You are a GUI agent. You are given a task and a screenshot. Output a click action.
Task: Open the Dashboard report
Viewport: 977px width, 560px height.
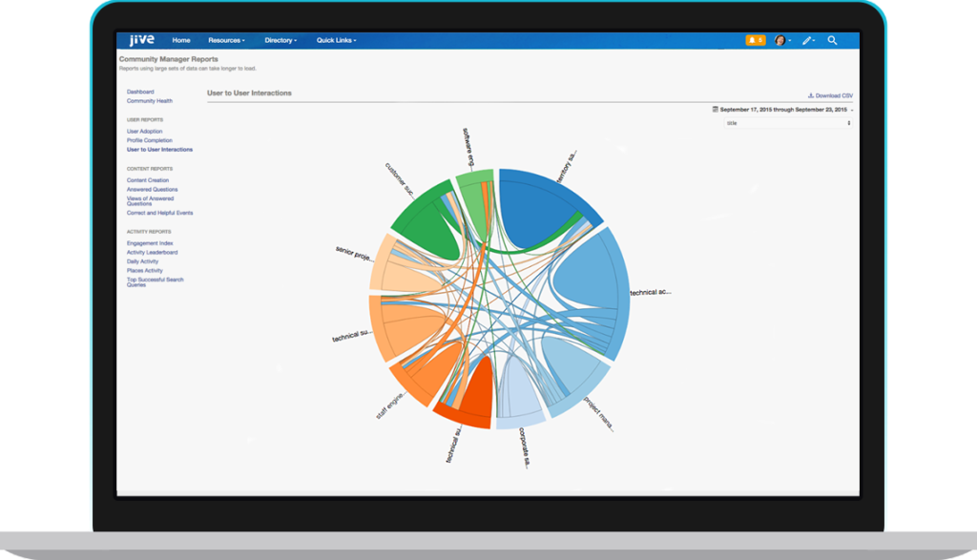coord(140,92)
